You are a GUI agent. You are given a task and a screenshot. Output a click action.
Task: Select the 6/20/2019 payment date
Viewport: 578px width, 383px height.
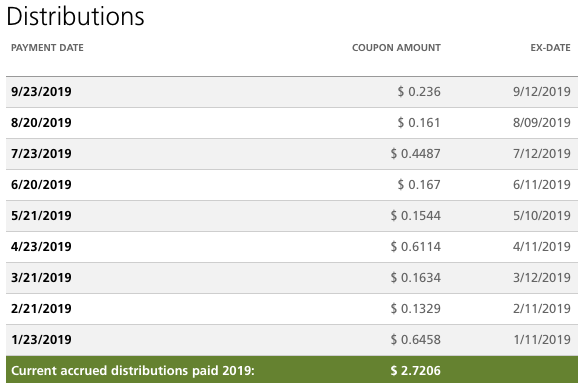[41, 185]
